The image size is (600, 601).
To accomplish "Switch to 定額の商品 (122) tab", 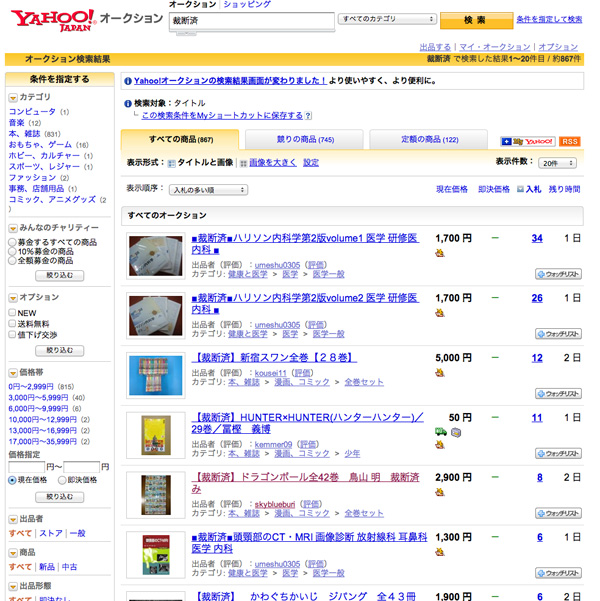I will pos(429,140).
